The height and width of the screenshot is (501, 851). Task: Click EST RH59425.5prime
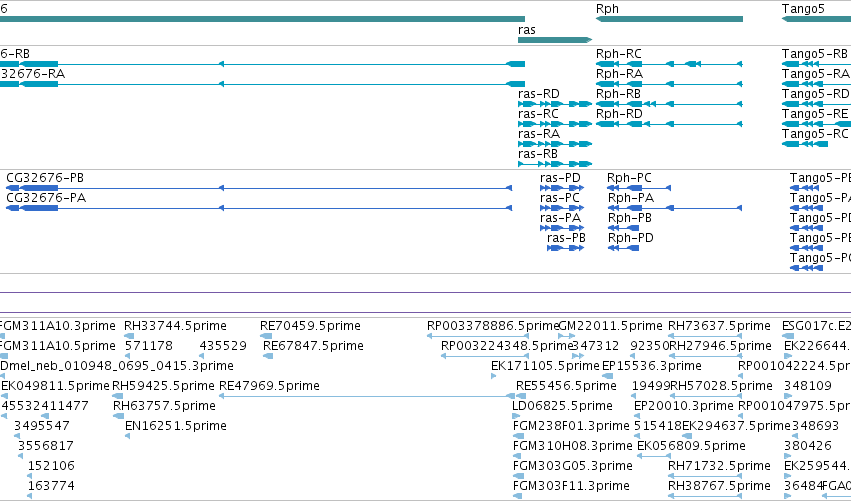(x=118, y=396)
